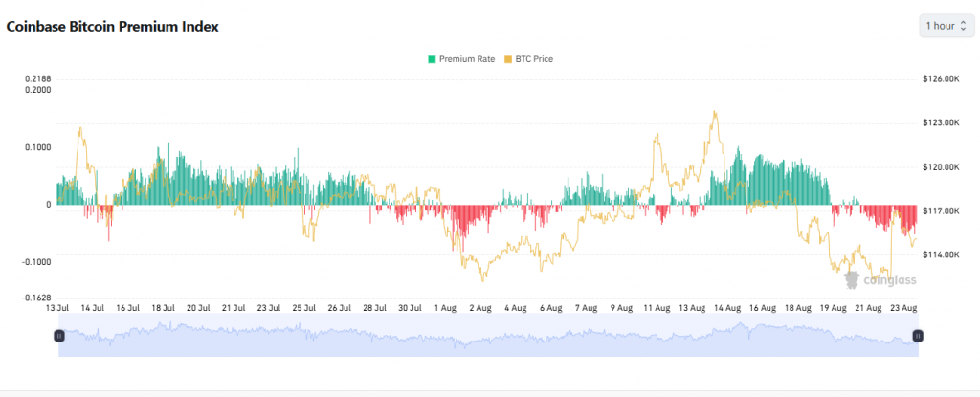Click the BTC price peak near 14 Aug
The width and height of the screenshot is (980, 397).
point(714,114)
